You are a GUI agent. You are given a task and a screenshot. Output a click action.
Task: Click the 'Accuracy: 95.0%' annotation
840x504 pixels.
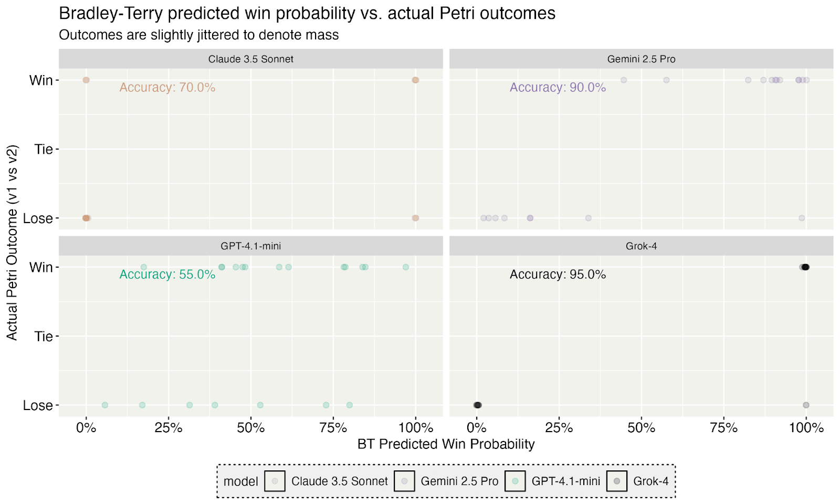558,274
